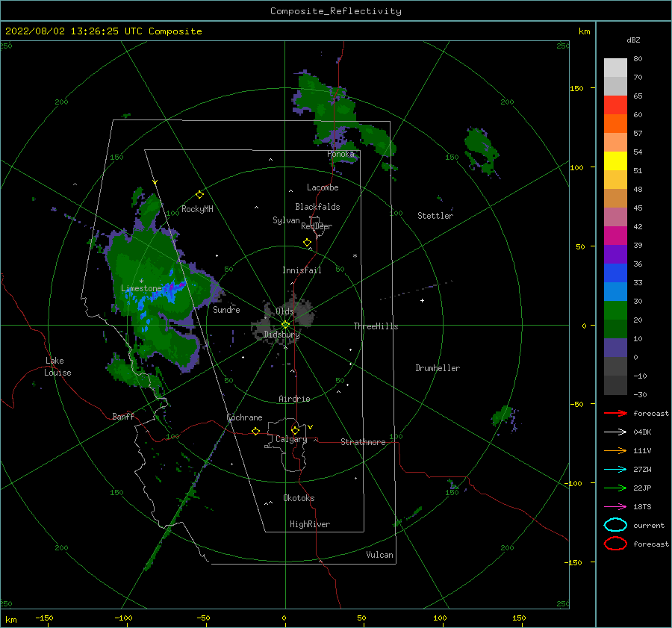Click the 22JP legend label
This screenshot has width=672, height=628.
click(642, 488)
